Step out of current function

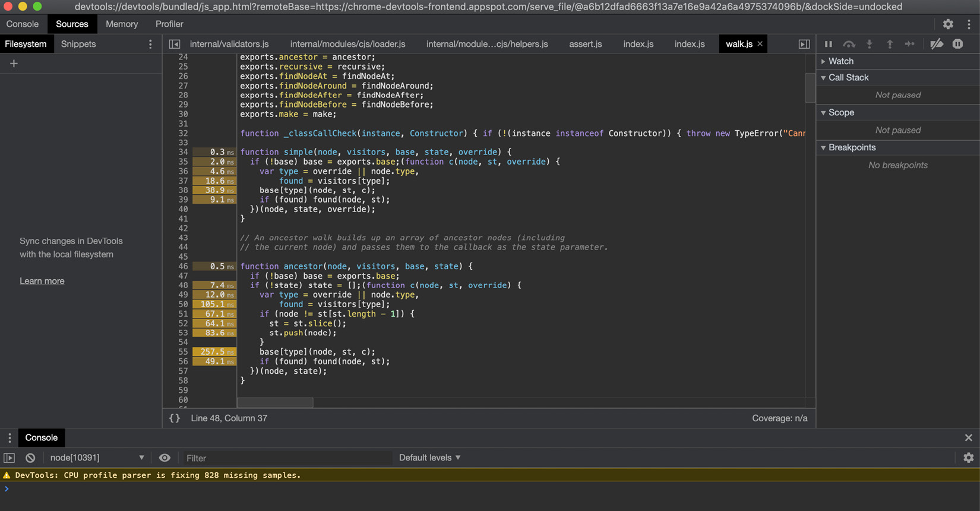click(x=890, y=44)
